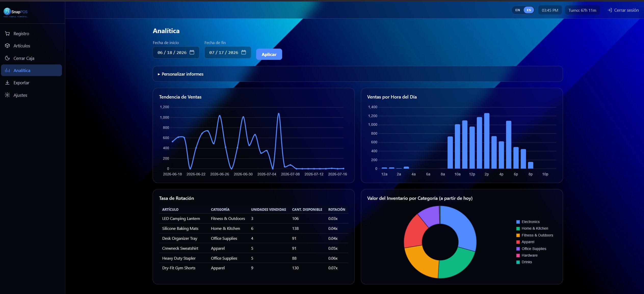Screen dimensions: 644x294
Task: Click the Artículos box icon
Action: [x=7, y=46]
